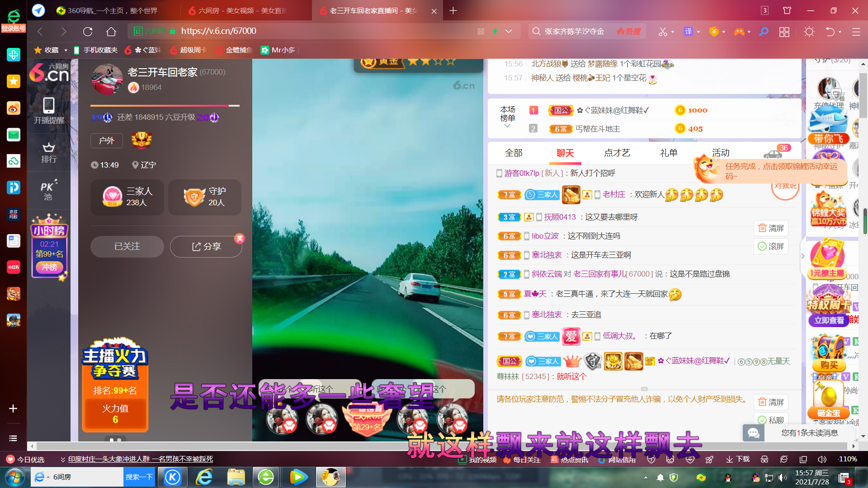Viewport: 868px width, 488px height.
Task: Expand the translate dropdown arrow
Action: pos(698,32)
